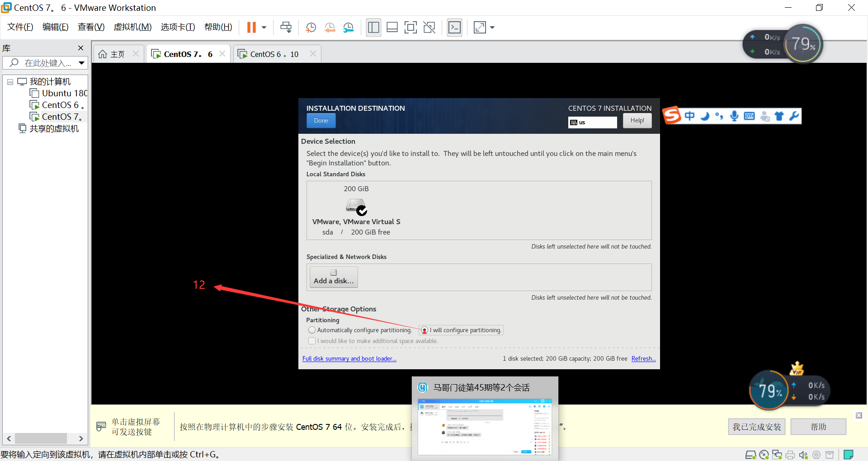Click the Add a disk... button
868x461 pixels.
point(334,277)
